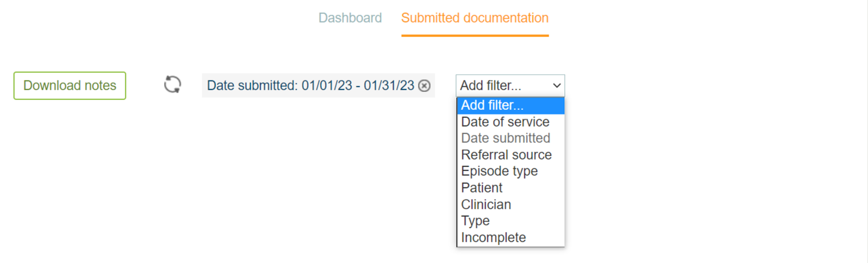Switch to the Dashboard tab
Screen dimensions: 868x263
[x=350, y=18]
